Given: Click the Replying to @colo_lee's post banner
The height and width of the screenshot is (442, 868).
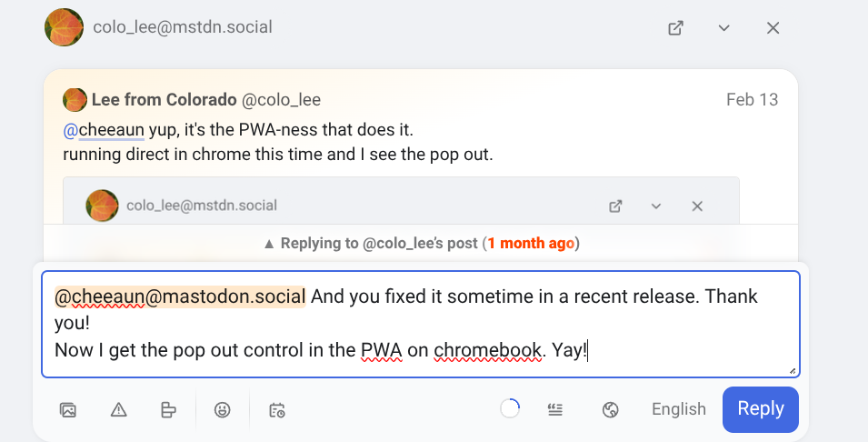Looking at the screenshot, I should pos(421,244).
